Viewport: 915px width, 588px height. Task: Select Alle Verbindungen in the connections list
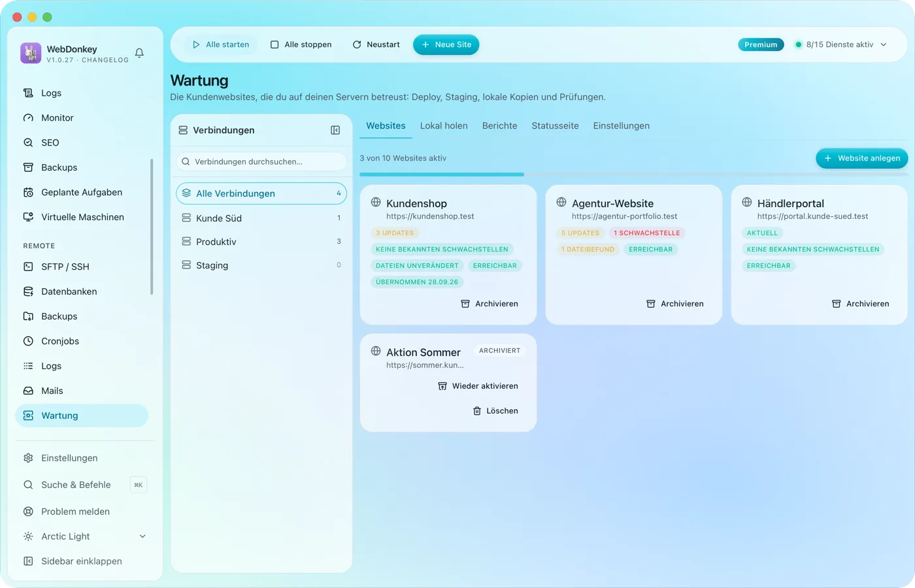[x=261, y=193]
